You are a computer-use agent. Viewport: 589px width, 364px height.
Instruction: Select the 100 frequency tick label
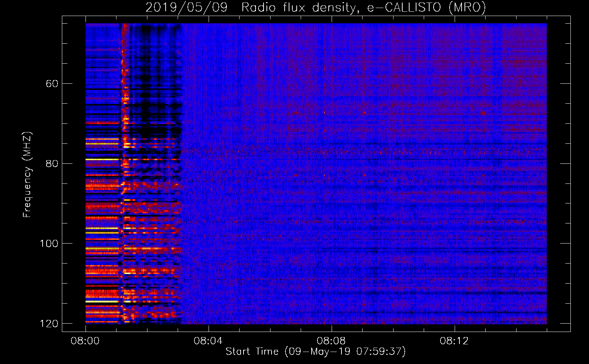49,243
